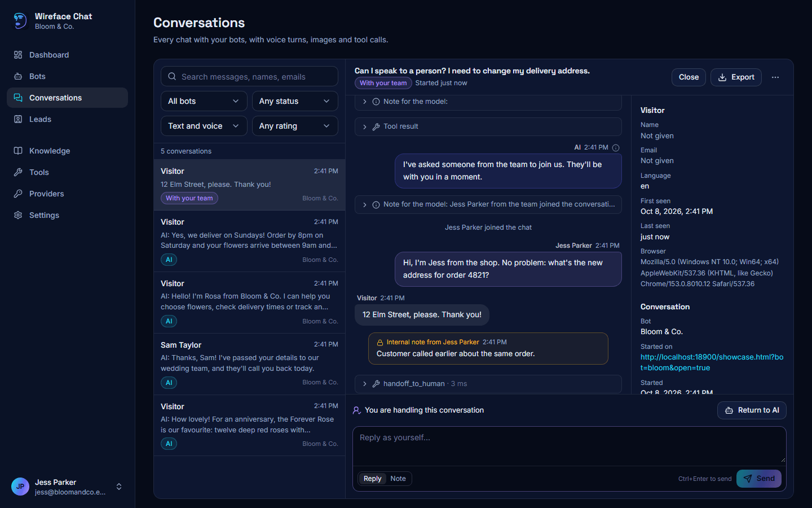The image size is (812, 508).
Task: Expand the Tool result entry
Action: click(488, 126)
